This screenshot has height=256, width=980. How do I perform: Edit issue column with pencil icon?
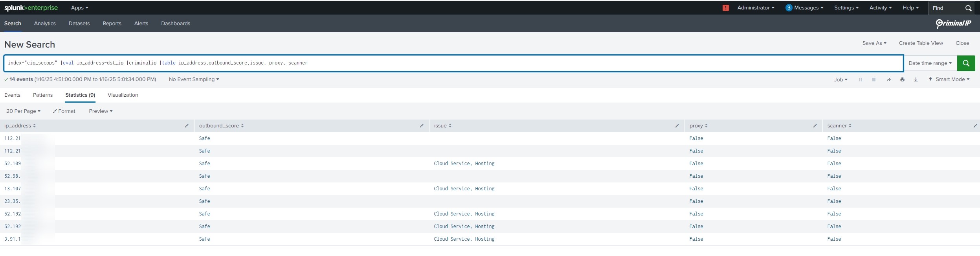tap(677, 126)
